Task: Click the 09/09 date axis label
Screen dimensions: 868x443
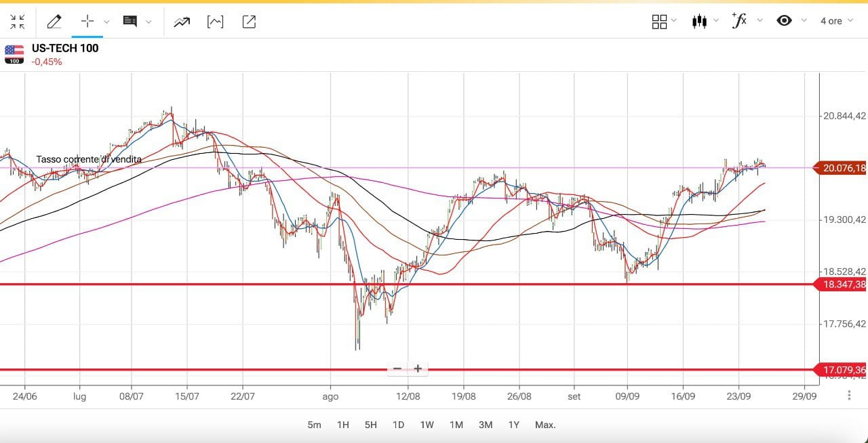Action: click(627, 396)
